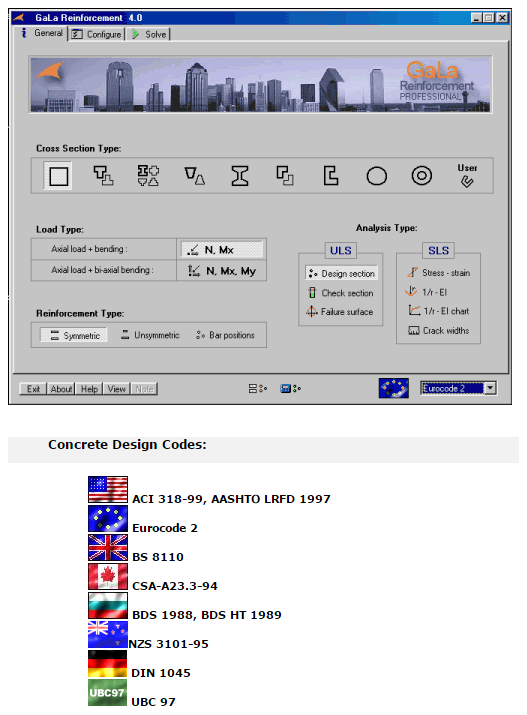Choose the hollow ring cross section
Viewport: 527px width, 715px height.
422,176
